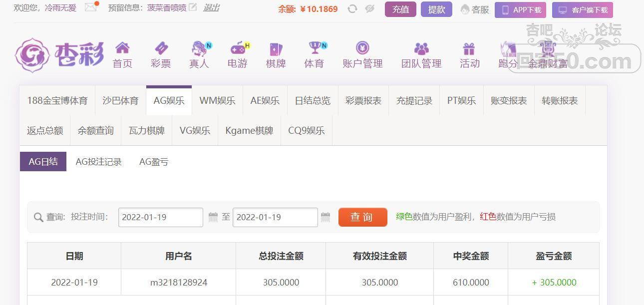Click the 退出 logout link
This screenshot has height=305, width=644.
tap(211, 8)
